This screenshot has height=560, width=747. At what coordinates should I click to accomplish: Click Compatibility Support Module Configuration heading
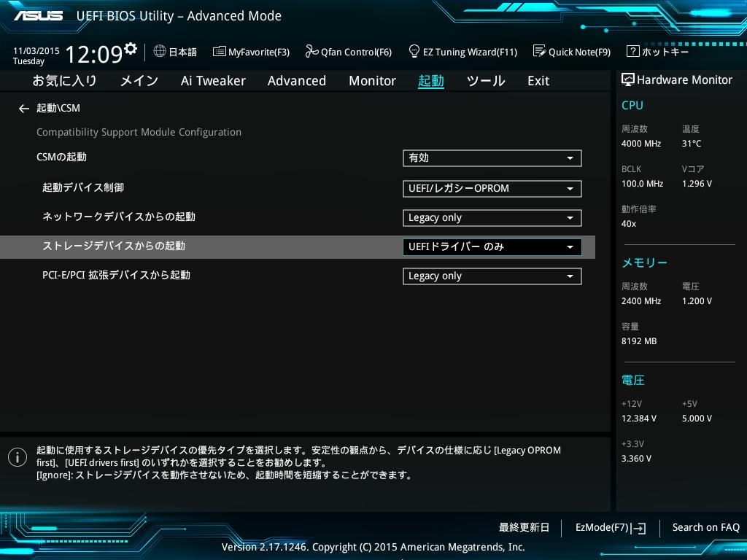click(x=139, y=133)
